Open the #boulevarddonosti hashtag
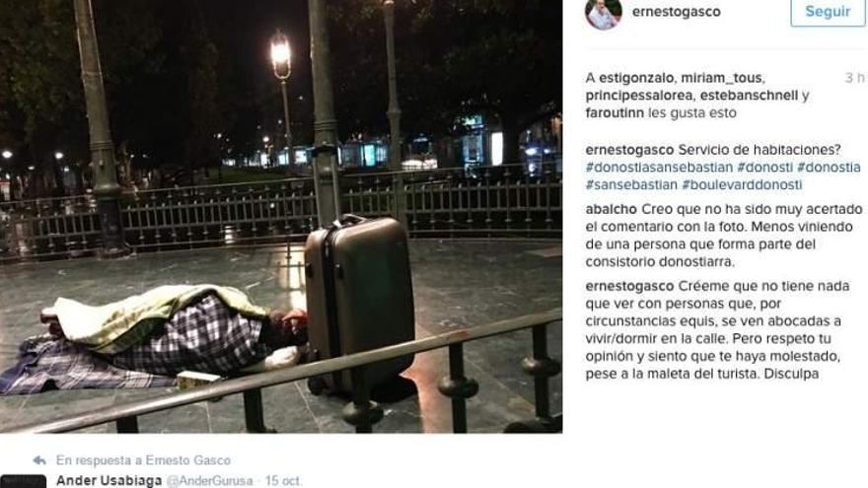 click(x=742, y=184)
